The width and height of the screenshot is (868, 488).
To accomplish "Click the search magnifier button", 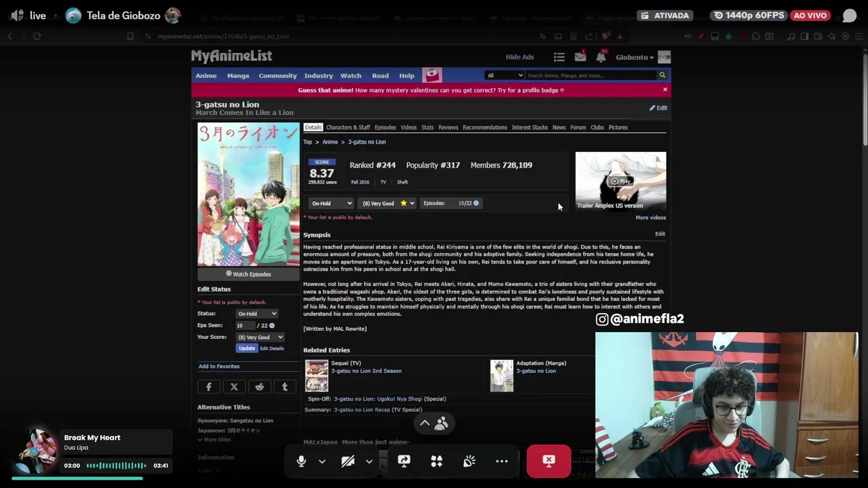I will [663, 75].
